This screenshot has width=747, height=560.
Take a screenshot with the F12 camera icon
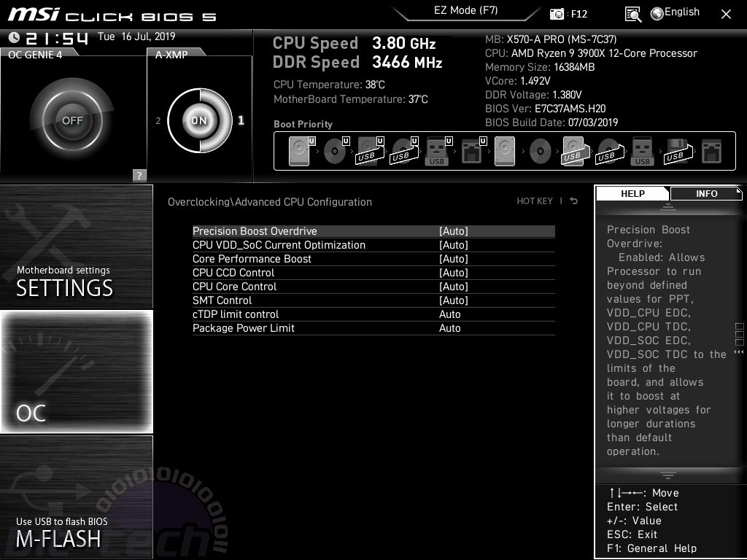(x=557, y=14)
